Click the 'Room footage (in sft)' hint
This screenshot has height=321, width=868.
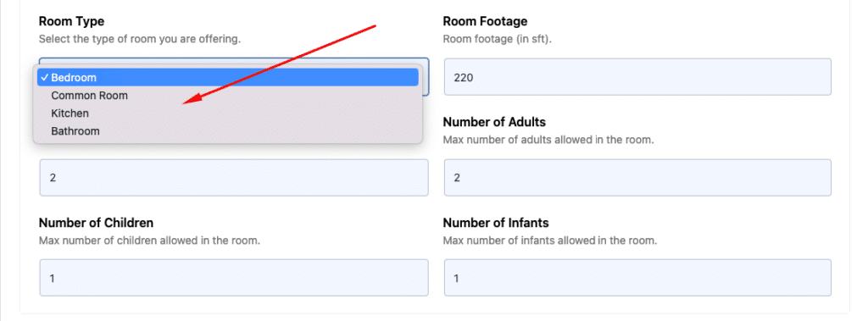point(498,40)
